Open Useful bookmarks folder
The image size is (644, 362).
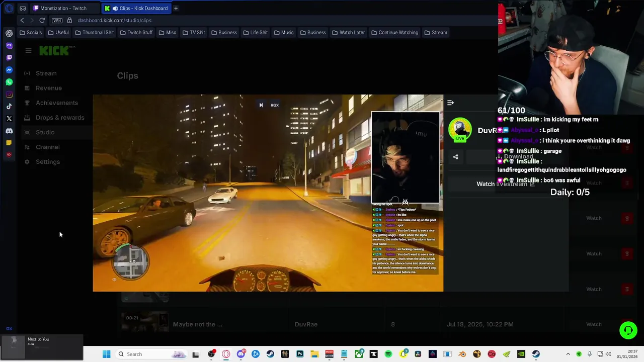tap(58, 33)
